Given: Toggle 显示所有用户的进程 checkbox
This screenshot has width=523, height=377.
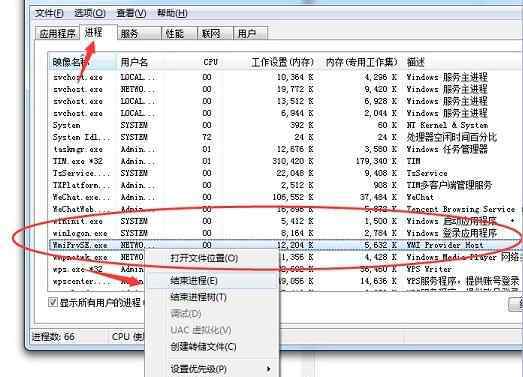Looking at the screenshot, I should [x=53, y=302].
